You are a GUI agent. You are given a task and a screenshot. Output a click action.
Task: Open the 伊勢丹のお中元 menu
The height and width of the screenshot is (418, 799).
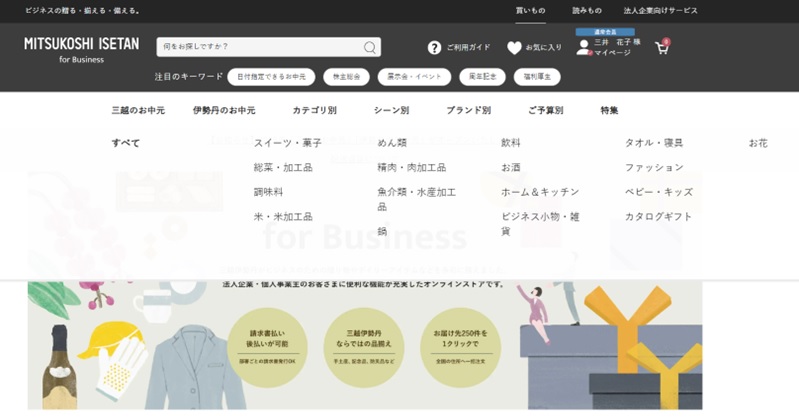click(x=224, y=110)
